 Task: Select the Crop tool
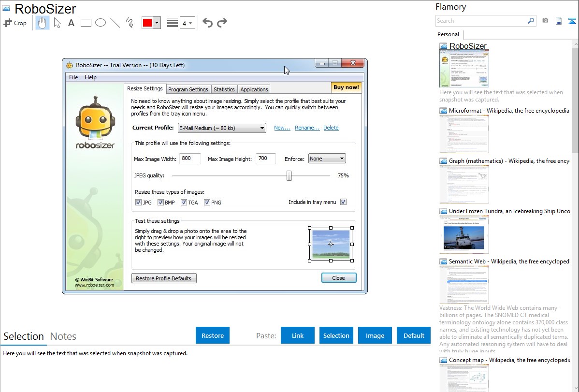point(15,23)
